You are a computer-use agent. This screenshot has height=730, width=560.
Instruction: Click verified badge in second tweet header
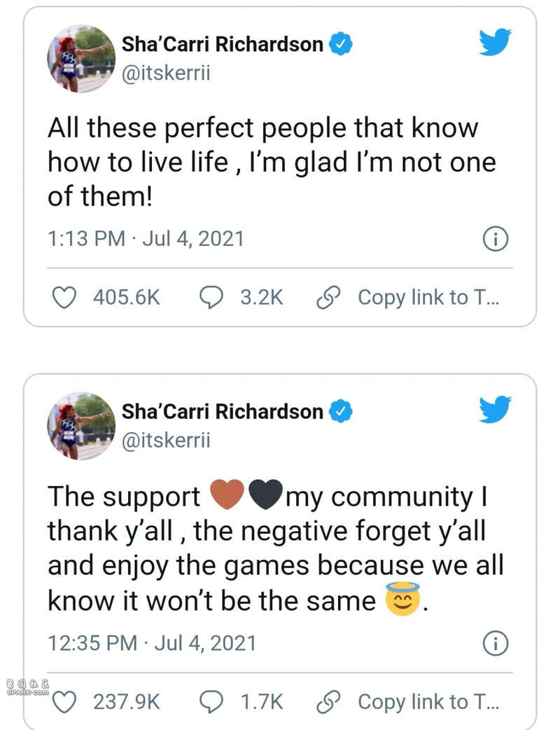tap(341, 411)
